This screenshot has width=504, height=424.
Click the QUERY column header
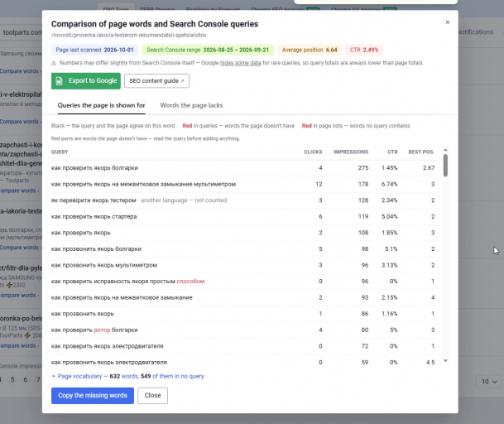click(x=60, y=152)
